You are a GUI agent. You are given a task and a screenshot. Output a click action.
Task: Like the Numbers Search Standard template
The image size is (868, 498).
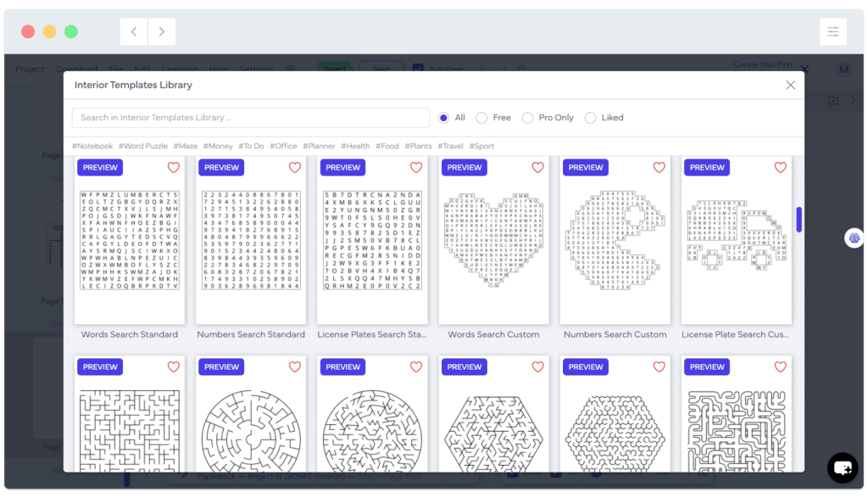click(294, 167)
